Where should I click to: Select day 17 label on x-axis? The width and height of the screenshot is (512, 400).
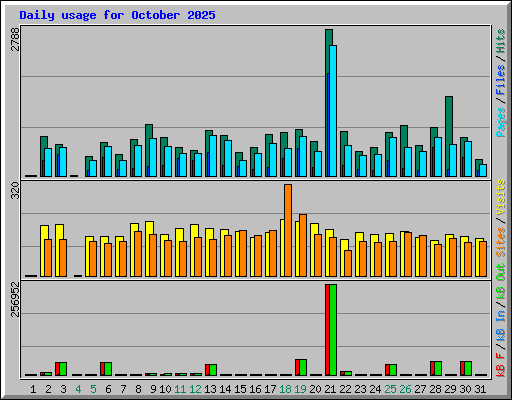[x=270, y=389]
